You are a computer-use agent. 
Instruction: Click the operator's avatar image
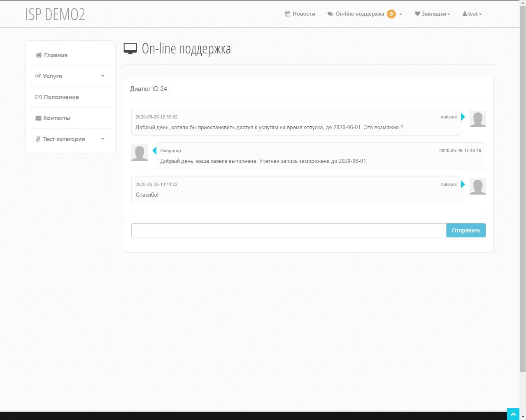[x=140, y=153]
